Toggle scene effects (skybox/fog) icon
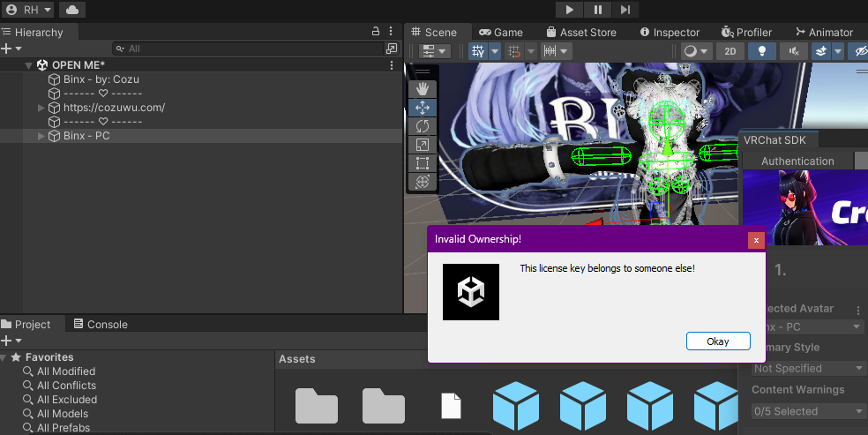This screenshot has width=868, height=435. [821, 51]
